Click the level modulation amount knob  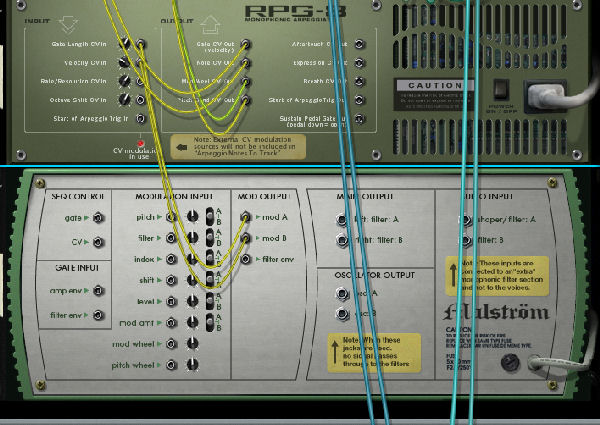click(192, 301)
